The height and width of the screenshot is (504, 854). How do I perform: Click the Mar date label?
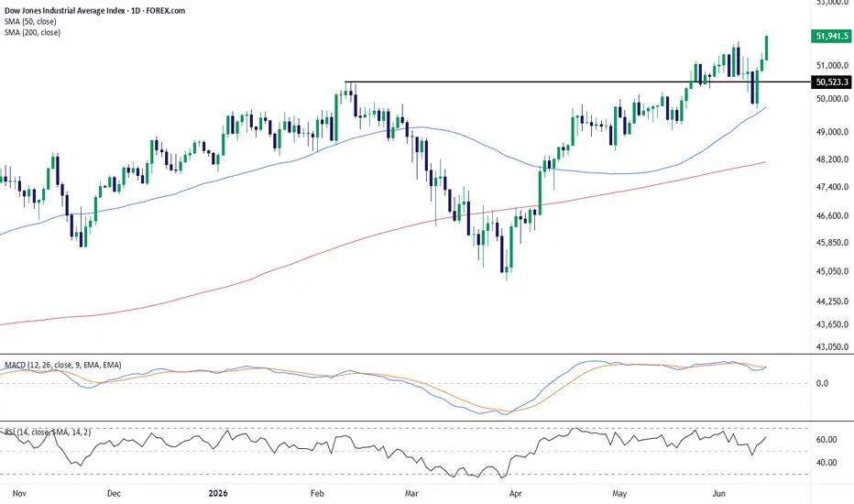tap(411, 494)
